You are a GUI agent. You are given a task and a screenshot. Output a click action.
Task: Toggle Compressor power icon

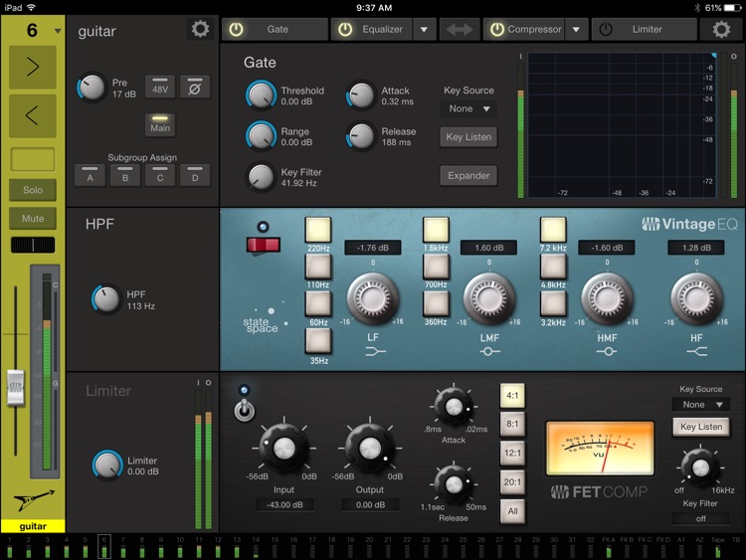pyautogui.click(x=496, y=30)
